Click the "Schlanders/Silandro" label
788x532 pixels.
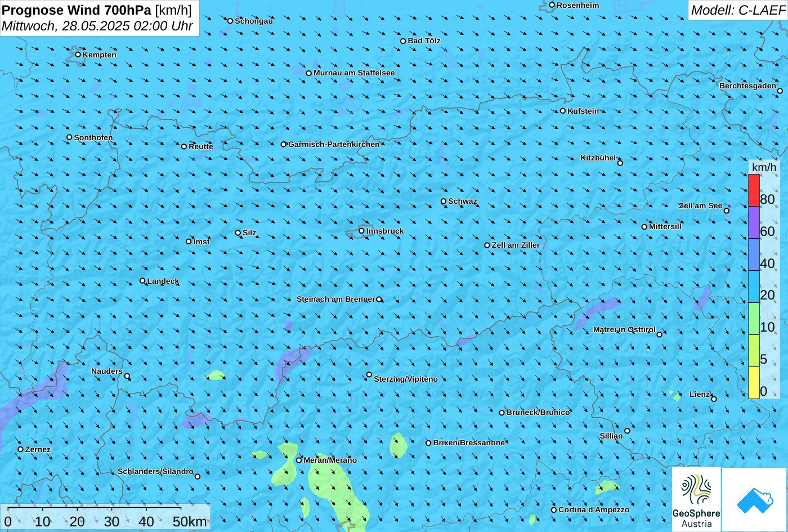[x=155, y=471]
